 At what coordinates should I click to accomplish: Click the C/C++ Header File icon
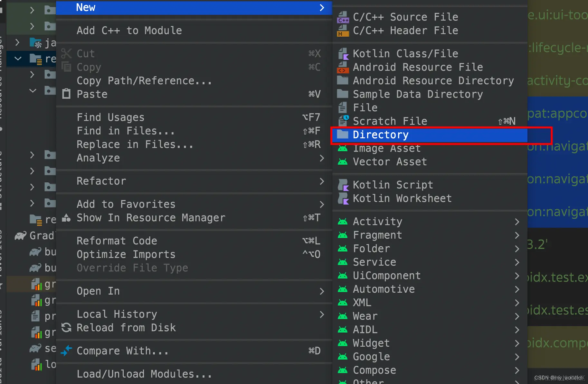point(343,31)
